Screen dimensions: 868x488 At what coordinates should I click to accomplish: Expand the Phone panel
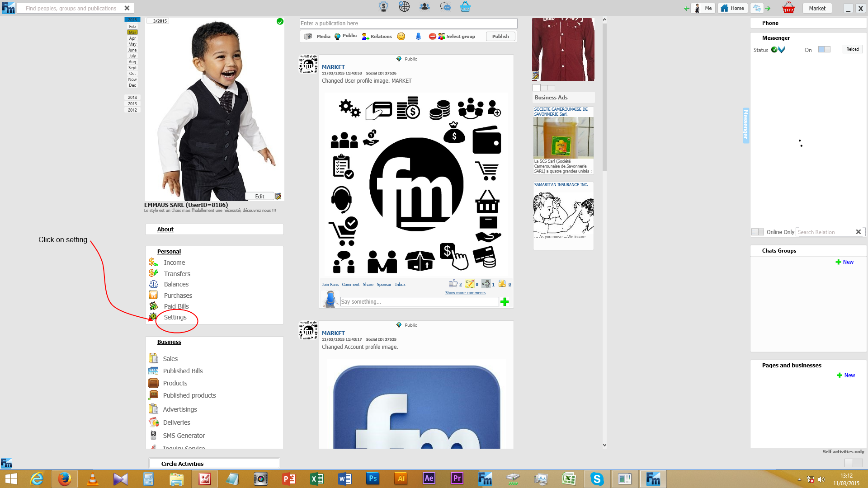tap(808, 23)
